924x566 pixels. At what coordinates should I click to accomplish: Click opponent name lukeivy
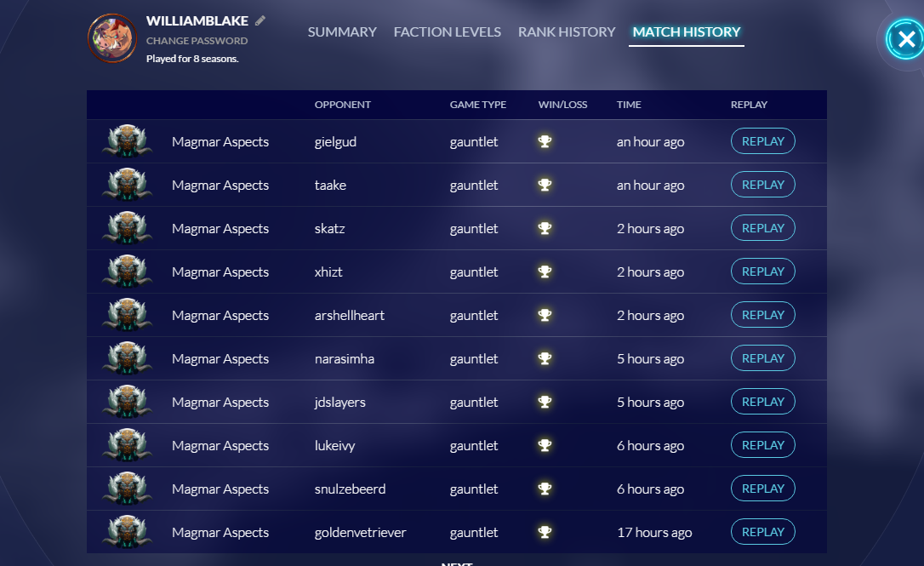334,446
